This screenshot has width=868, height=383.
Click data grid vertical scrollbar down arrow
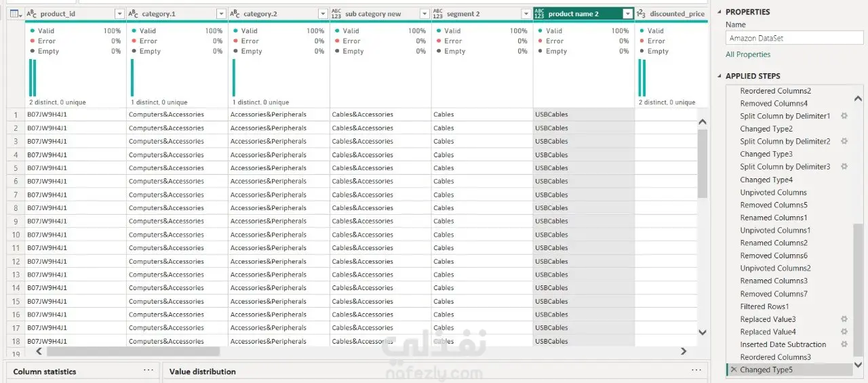pos(702,332)
